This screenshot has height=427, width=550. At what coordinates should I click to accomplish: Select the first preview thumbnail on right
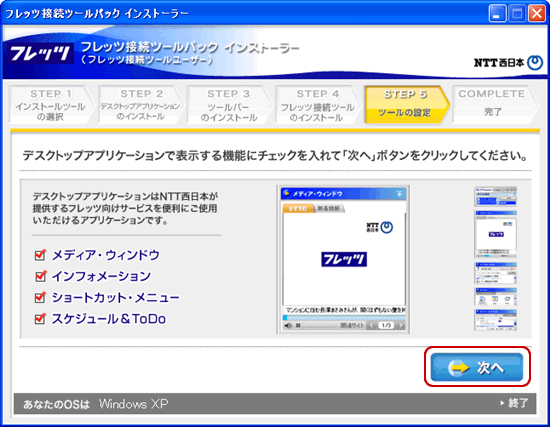click(x=495, y=196)
